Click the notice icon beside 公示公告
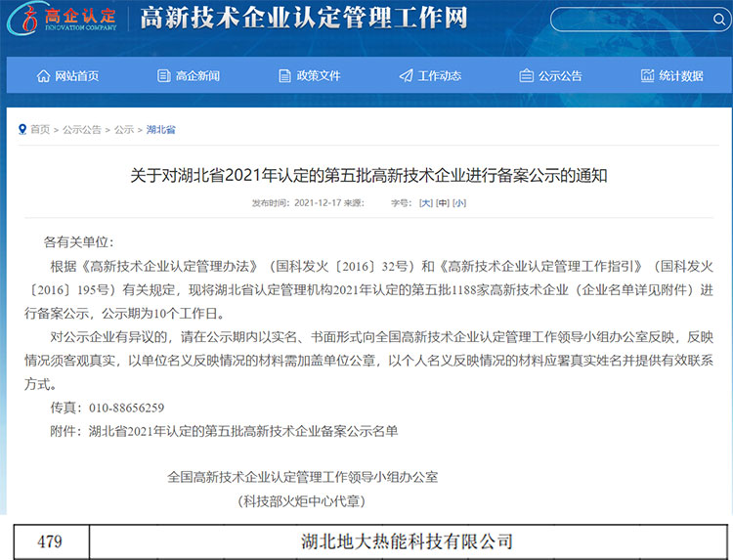The height and width of the screenshot is (560, 733). [526, 76]
